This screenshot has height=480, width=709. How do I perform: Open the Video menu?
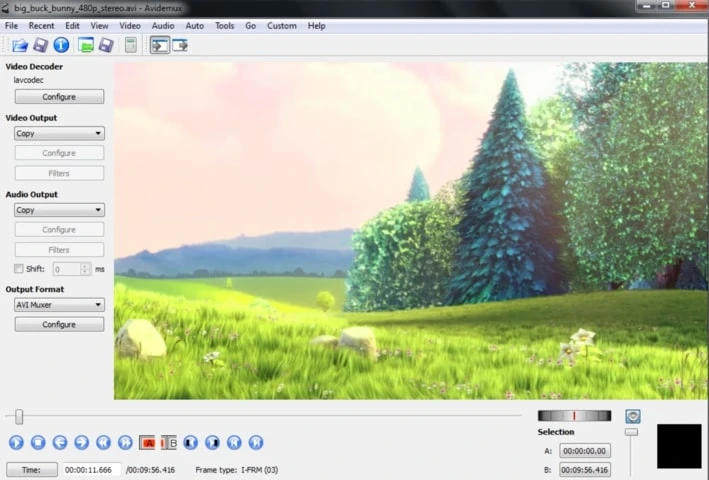[x=130, y=25]
